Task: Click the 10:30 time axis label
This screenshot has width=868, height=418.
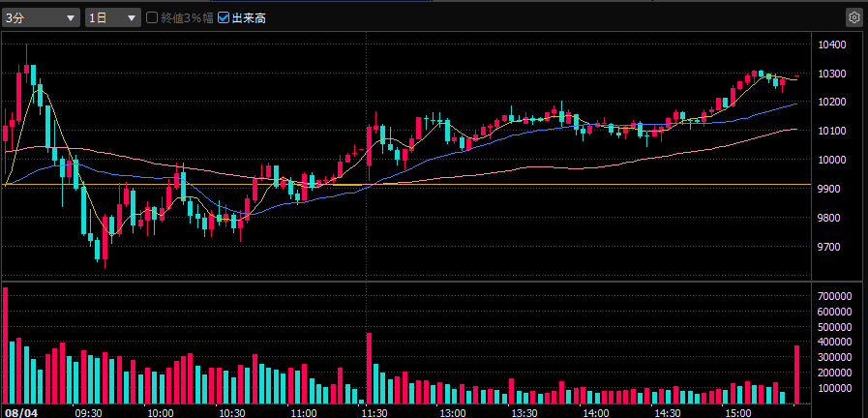Action: pos(233,412)
